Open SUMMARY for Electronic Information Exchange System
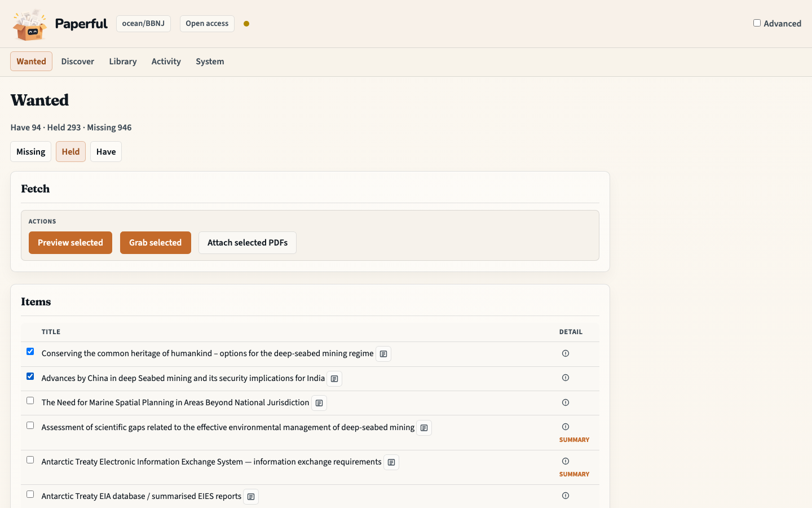 [x=574, y=474]
